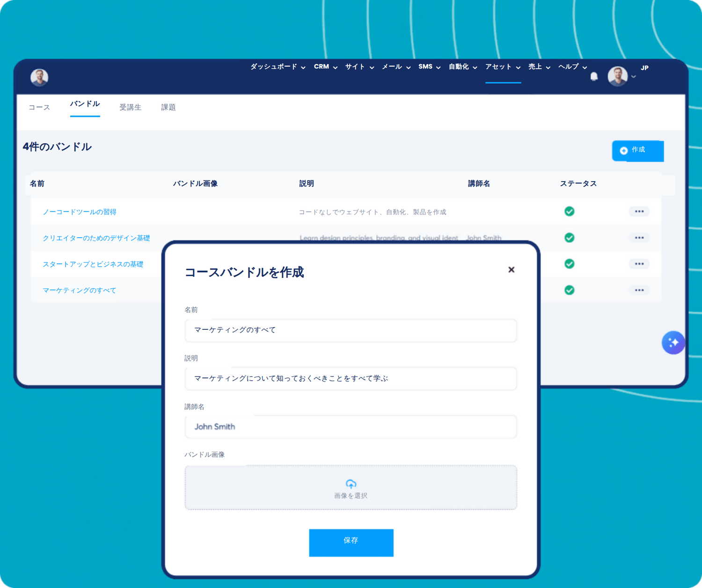Click the 説明 column header
Screen dimensions: 702x588
(307, 183)
